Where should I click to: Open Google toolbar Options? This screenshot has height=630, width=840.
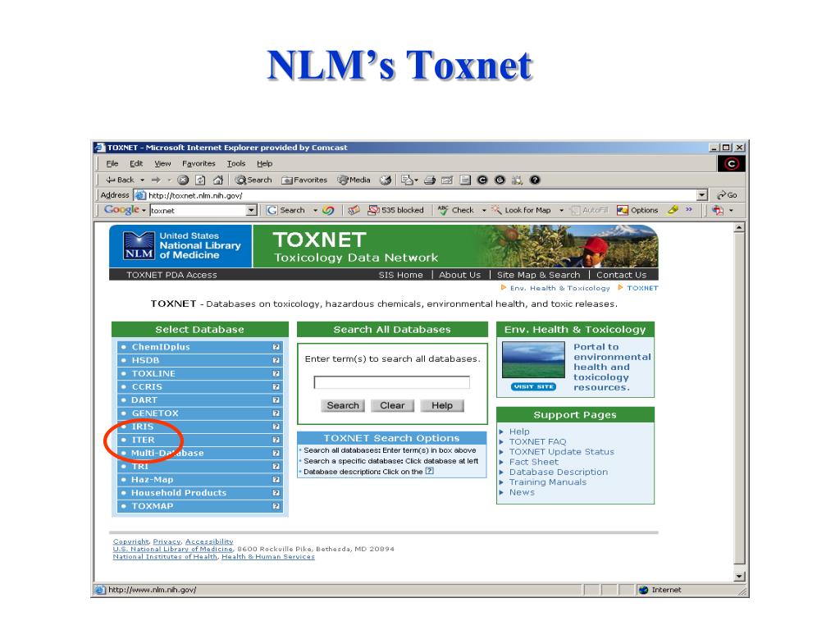pos(637,210)
